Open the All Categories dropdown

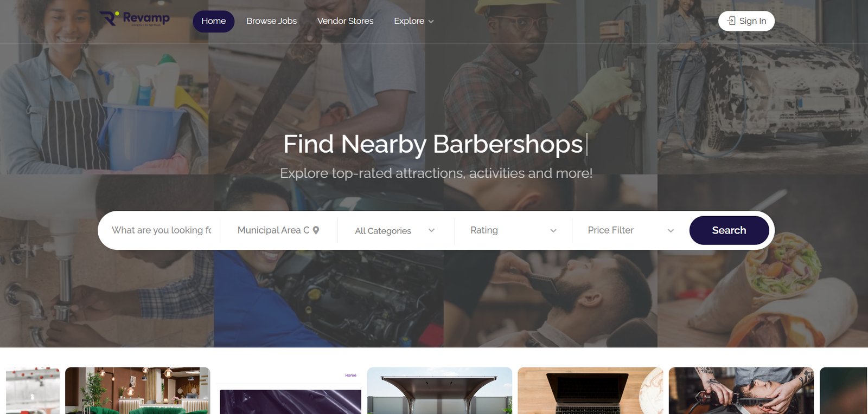click(395, 230)
